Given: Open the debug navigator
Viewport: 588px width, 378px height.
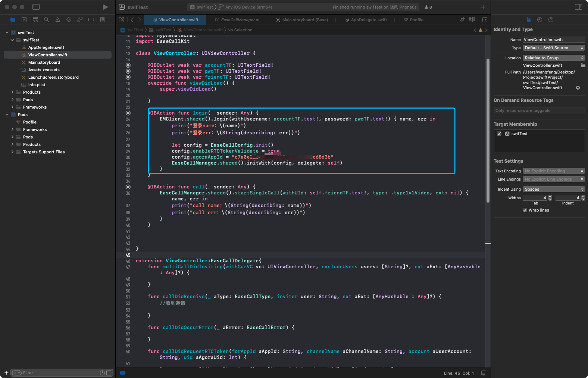Looking at the screenshot, I should (x=80, y=19).
